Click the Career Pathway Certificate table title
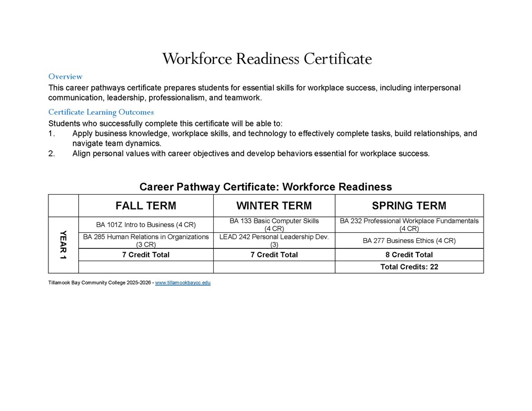This screenshot has height=411, width=532. (265, 187)
